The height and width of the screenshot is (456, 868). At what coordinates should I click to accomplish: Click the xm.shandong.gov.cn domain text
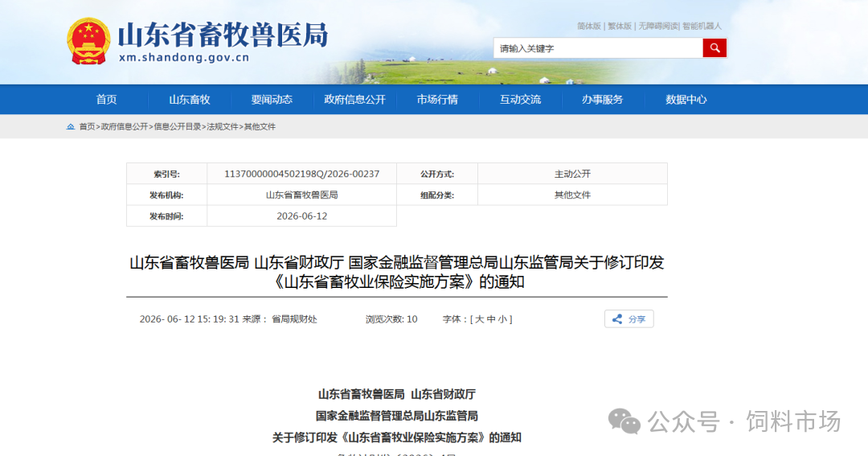tap(184, 58)
